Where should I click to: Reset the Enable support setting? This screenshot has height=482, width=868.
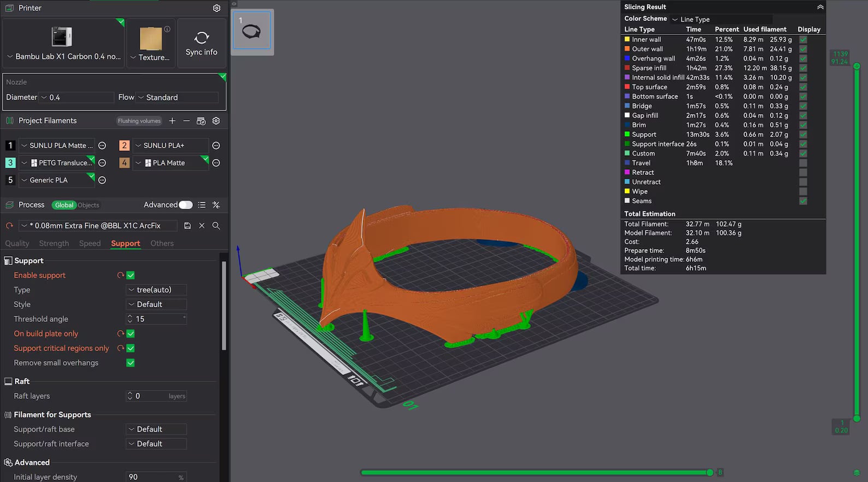tap(120, 275)
